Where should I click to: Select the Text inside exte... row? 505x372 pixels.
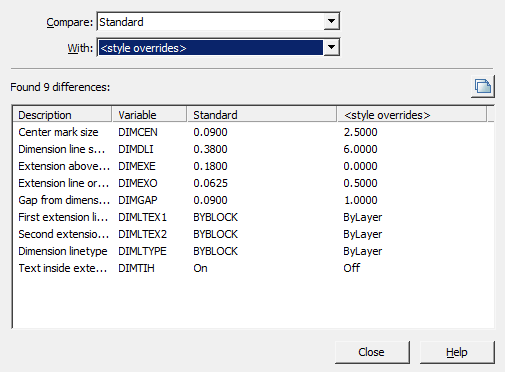[253, 268]
